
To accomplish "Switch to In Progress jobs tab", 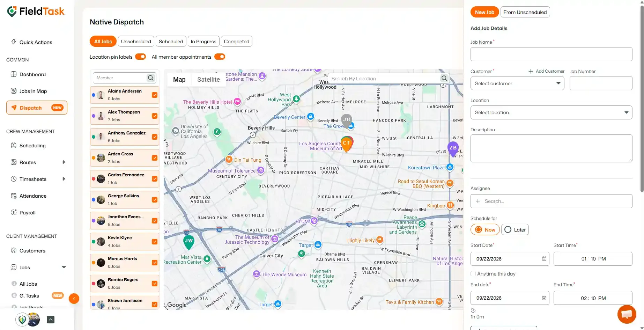I will click(x=203, y=41).
